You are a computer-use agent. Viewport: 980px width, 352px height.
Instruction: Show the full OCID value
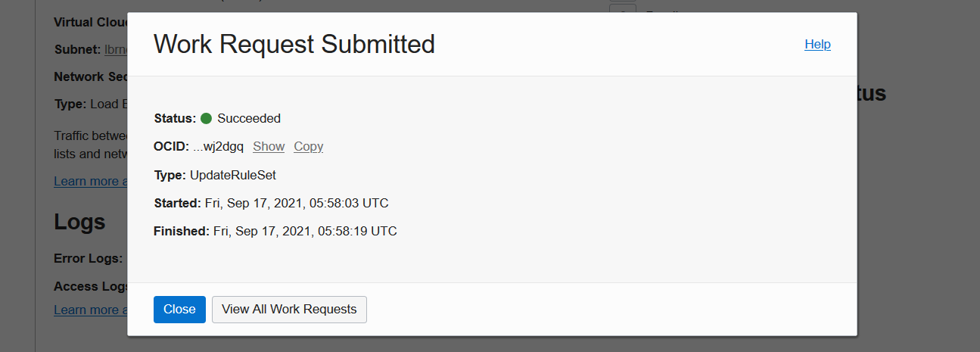point(269,147)
